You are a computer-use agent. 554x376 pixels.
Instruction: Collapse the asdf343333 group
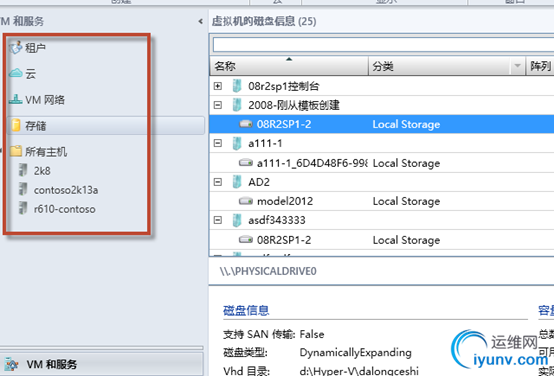pyautogui.click(x=218, y=220)
